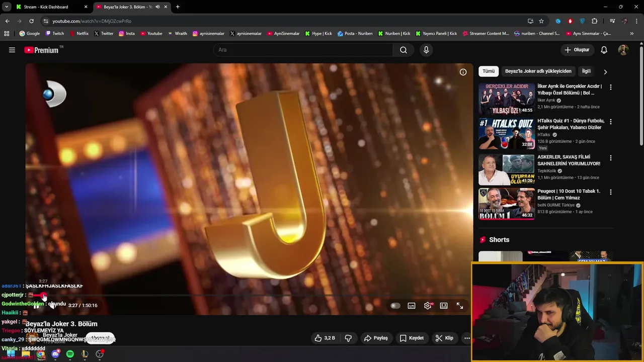The height and width of the screenshot is (362, 644).
Task: Open the TepkiKolik ASKERLER video thumbnail
Action: click(507, 169)
